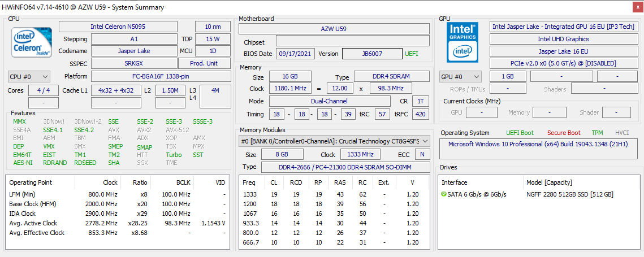The width and height of the screenshot is (644, 257).
Task: Click the BIOS Version JB6007 field
Action: [372, 54]
